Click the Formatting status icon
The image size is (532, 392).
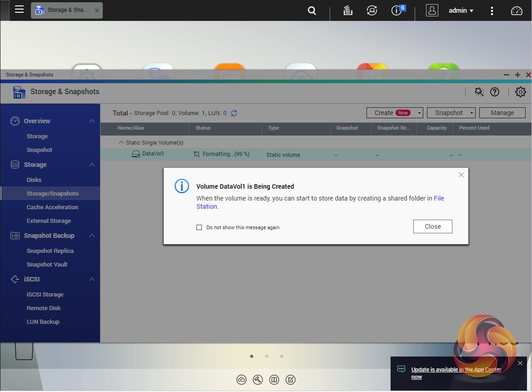coord(196,154)
